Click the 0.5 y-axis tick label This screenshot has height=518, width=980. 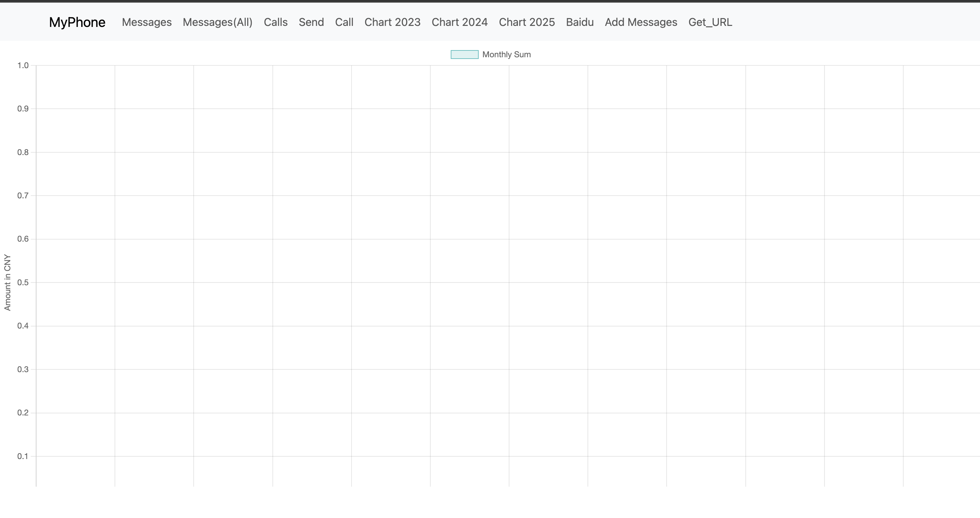point(23,282)
